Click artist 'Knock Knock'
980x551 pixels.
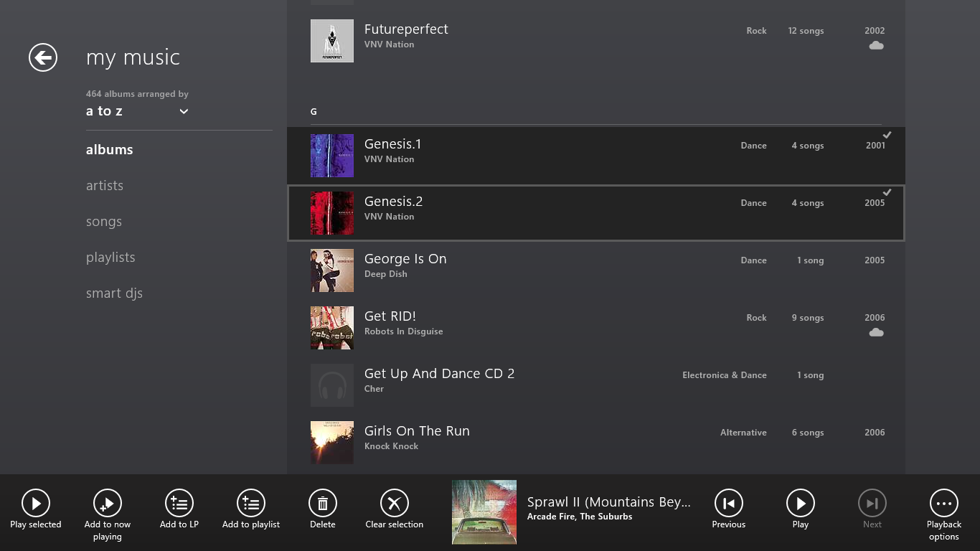391,446
